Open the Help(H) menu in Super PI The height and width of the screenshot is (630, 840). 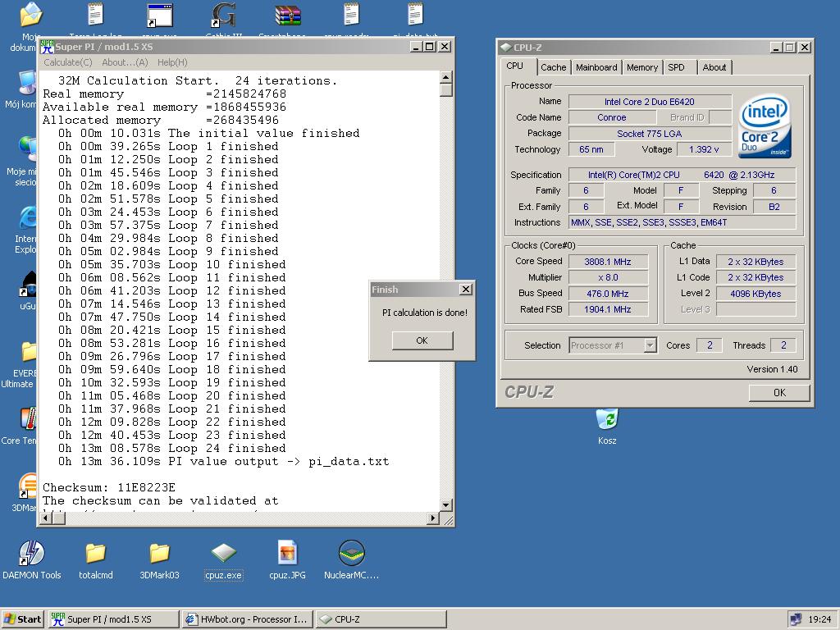pyautogui.click(x=172, y=62)
